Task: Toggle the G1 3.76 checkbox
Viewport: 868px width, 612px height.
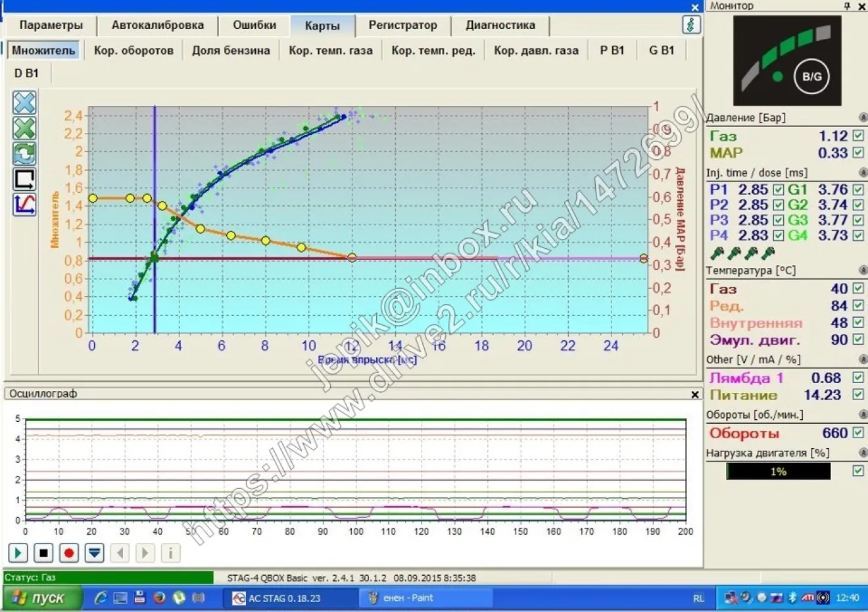Action: click(858, 190)
